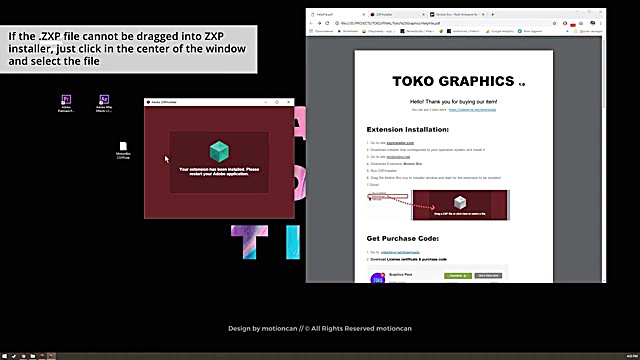Click the grey button beside green Download

tap(488, 276)
